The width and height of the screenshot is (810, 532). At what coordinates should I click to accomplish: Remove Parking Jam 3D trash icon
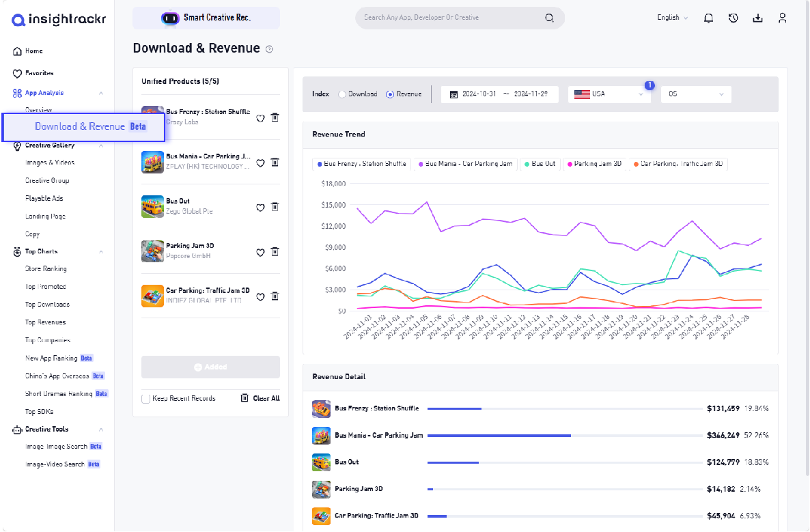pyautogui.click(x=275, y=252)
